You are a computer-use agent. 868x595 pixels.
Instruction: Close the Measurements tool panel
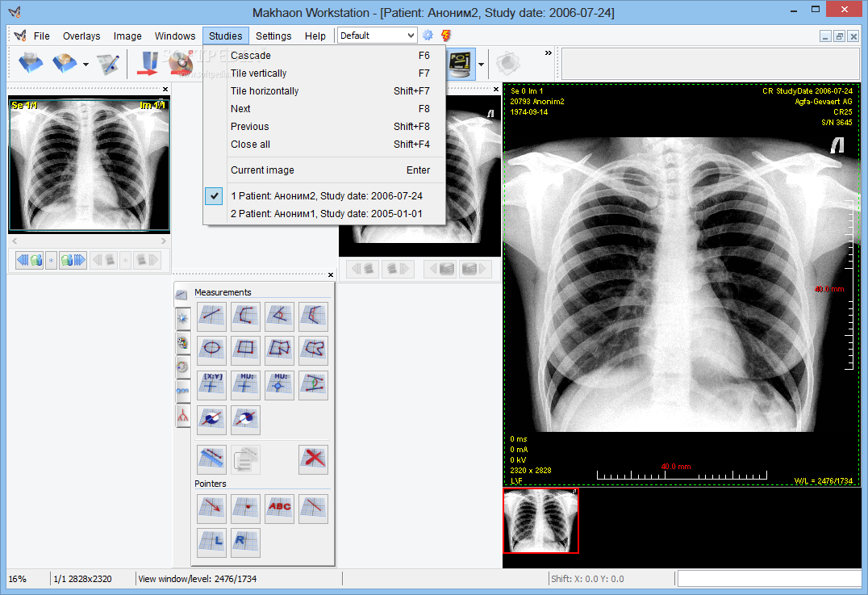click(x=331, y=274)
